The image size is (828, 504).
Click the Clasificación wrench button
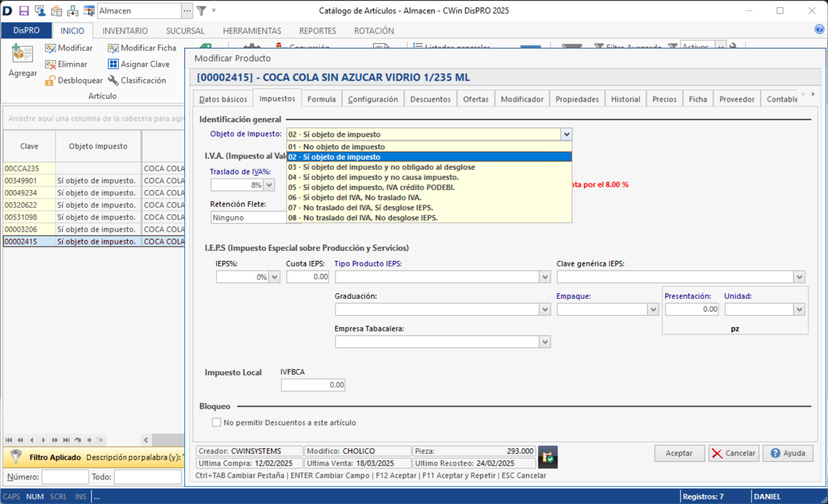(137, 80)
